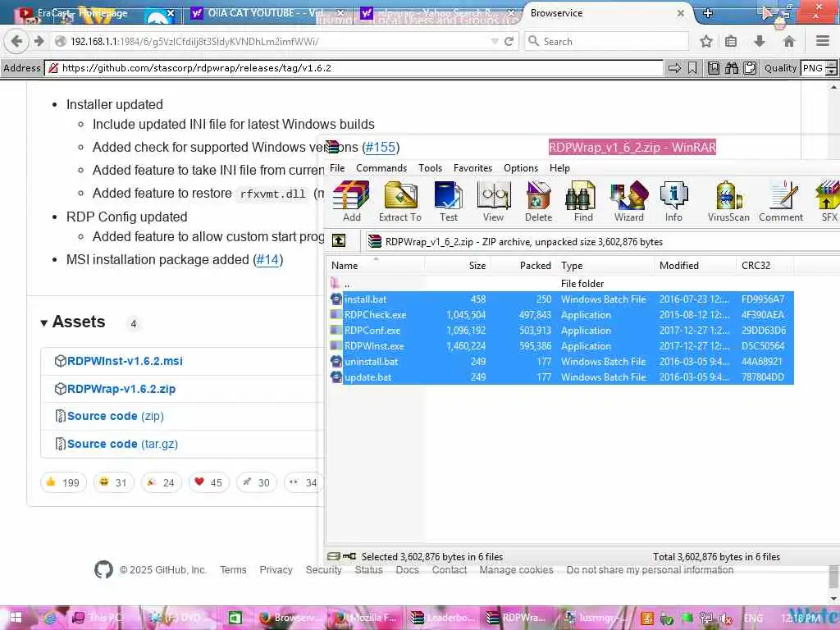Run the Test archive tool
Viewport: 840px width, 630px height.
449,201
